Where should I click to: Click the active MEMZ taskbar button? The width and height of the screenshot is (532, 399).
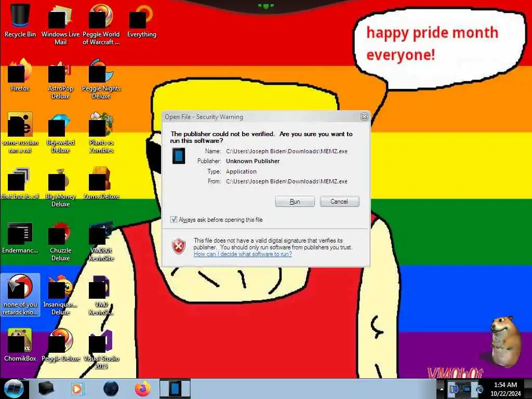click(175, 389)
